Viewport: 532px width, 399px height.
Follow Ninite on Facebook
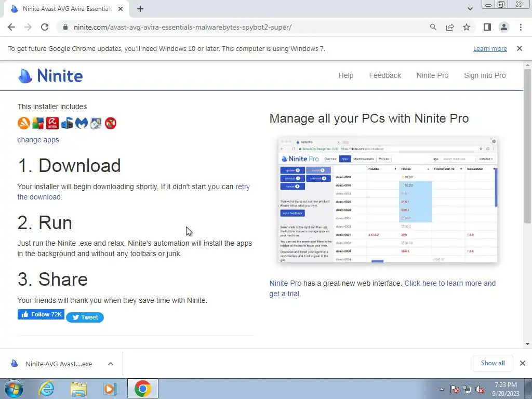pyautogui.click(x=41, y=314)
